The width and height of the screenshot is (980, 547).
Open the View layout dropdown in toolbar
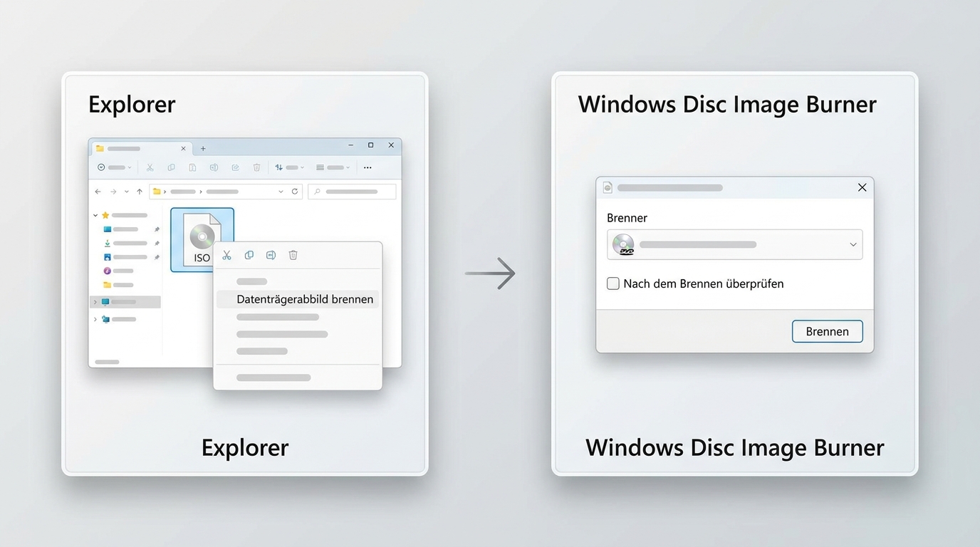333,167
